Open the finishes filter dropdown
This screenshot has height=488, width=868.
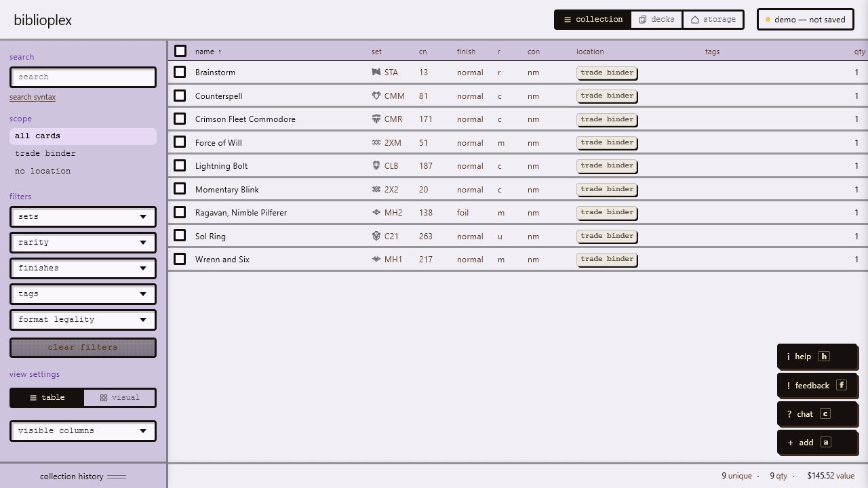[83, 268]
